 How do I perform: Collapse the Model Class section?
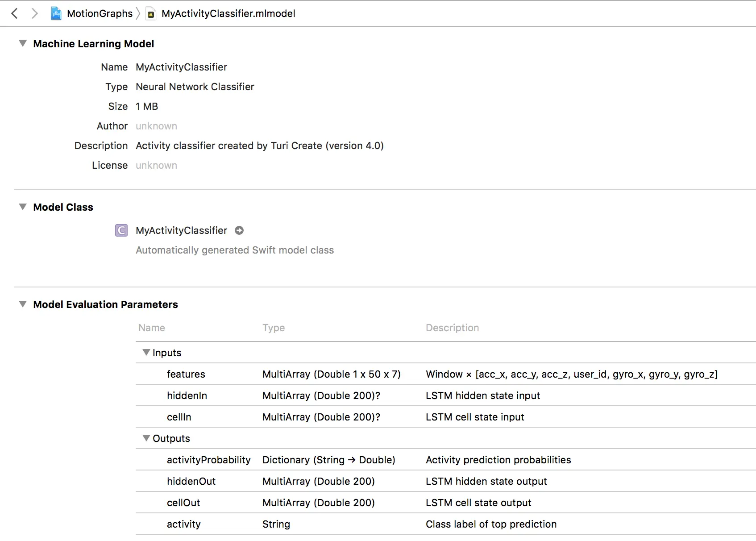(x=23, y=207)
